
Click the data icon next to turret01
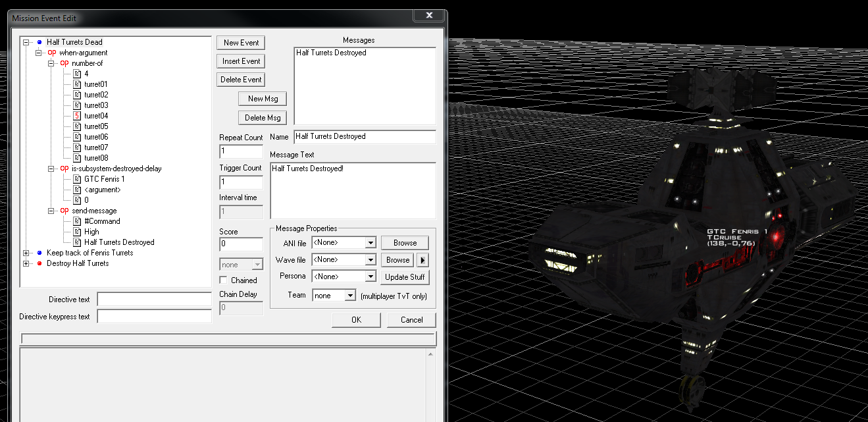pos(77,84)
